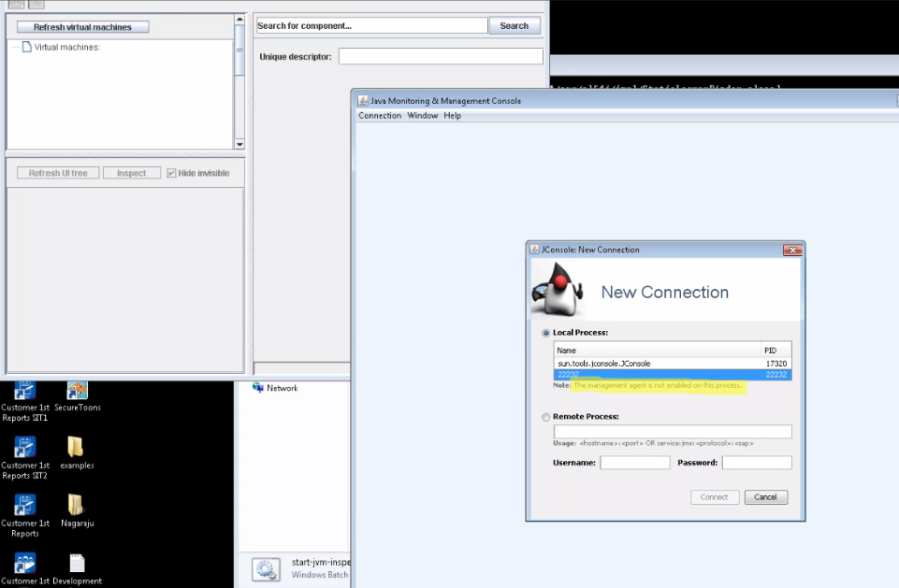Click Refresh virtual machines button
Viewport: 899px width, 588px height.
(x=83, y=27)
